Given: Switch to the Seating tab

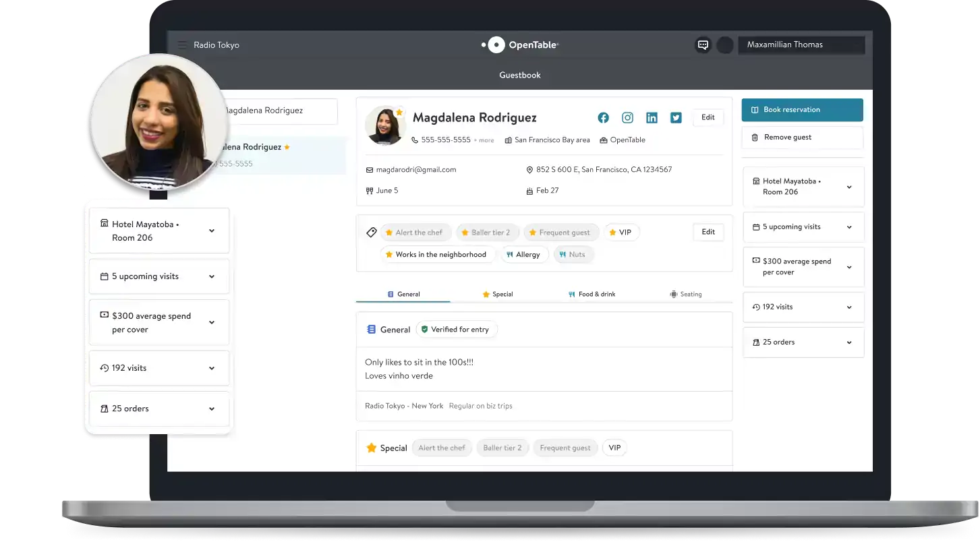Looking at the screenshot, I should coord(685,295).
